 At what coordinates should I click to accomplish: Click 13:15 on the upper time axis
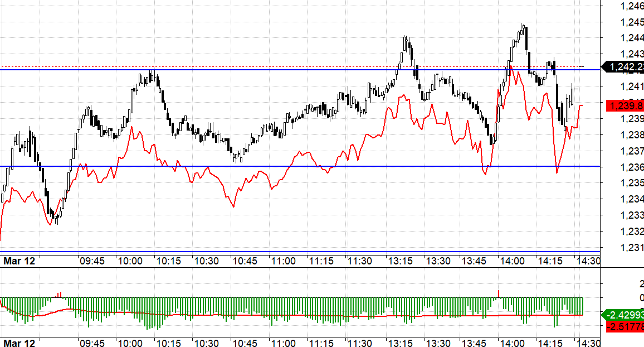click(x=399, y=261)
